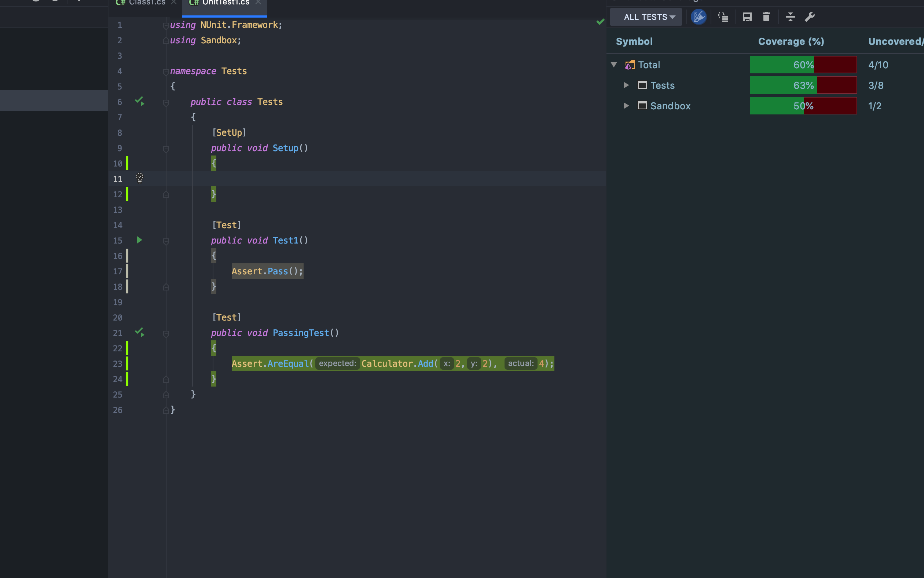The width and height of the screenshot is (924, 578).
Task: Click the Test1 method name
Action: pyautogui.click(x=285, y=241)
